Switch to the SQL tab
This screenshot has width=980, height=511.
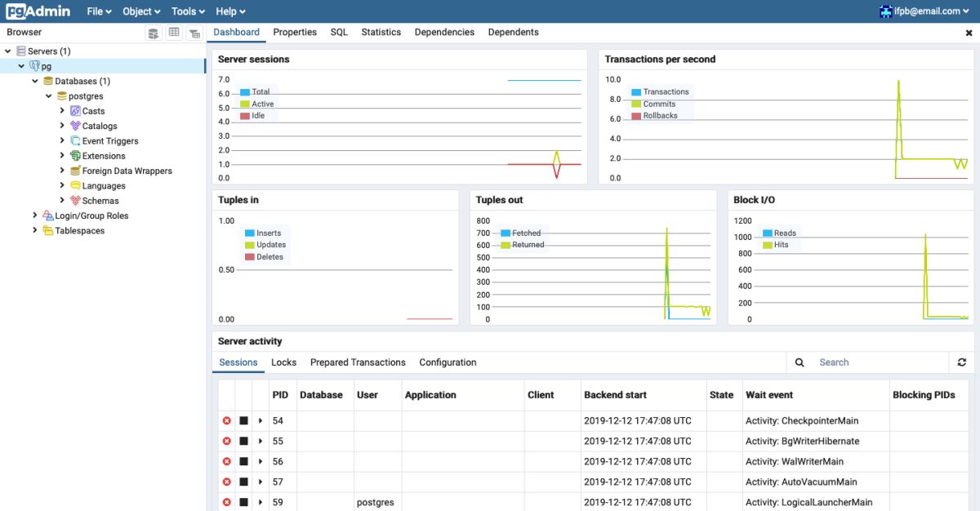tap(339, 33)
